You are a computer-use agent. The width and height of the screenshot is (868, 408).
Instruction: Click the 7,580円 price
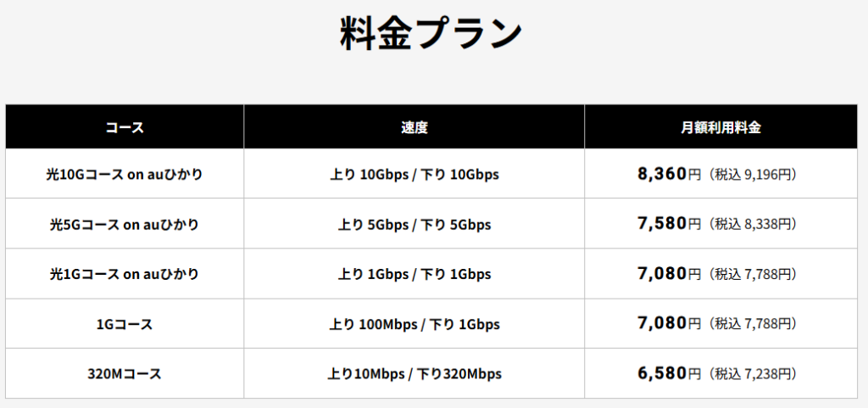(x=669, y=224)
